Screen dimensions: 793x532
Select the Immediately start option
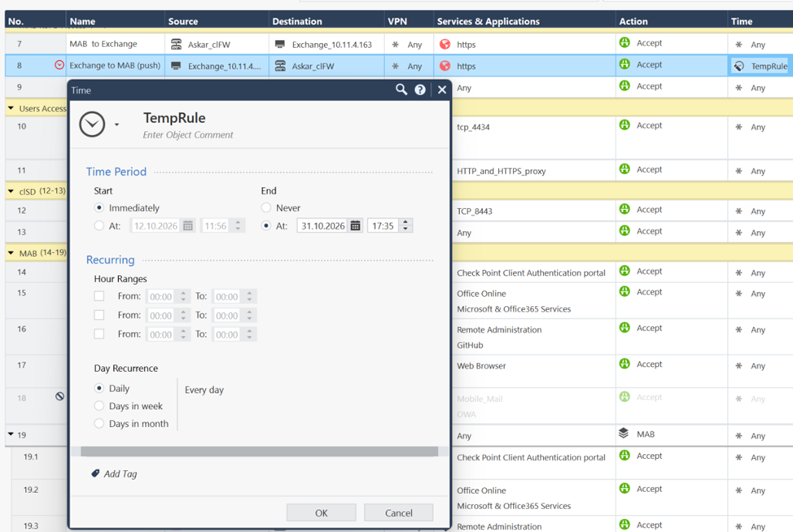tap(99, 207)
